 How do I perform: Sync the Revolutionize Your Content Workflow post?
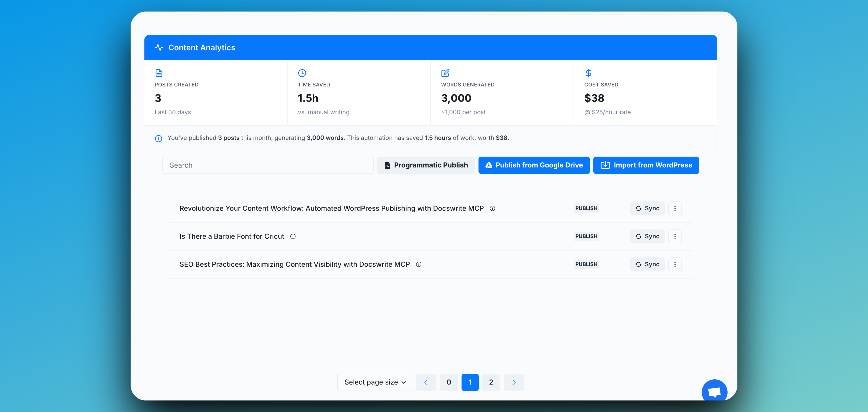(x=647, y=208)
